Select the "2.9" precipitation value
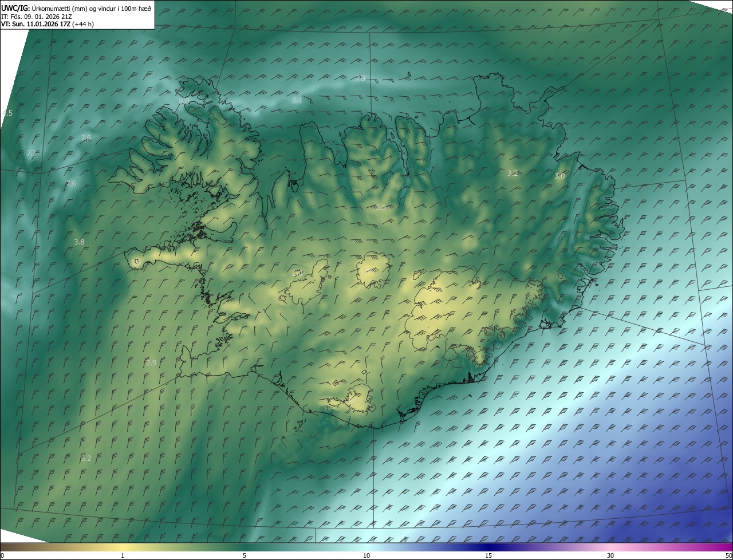This screenshot has height=560, width=733. click(151, 362)
